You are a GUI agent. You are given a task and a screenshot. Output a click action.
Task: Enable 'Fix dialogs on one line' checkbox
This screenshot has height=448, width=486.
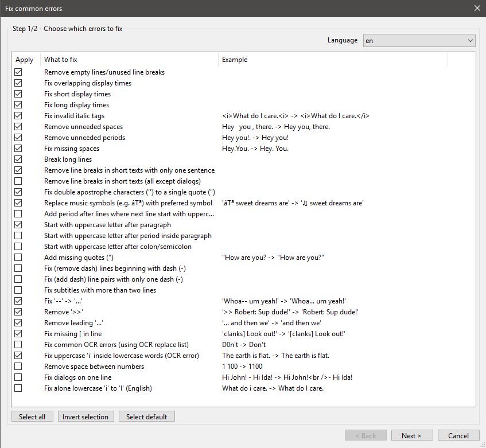[18, 377]
